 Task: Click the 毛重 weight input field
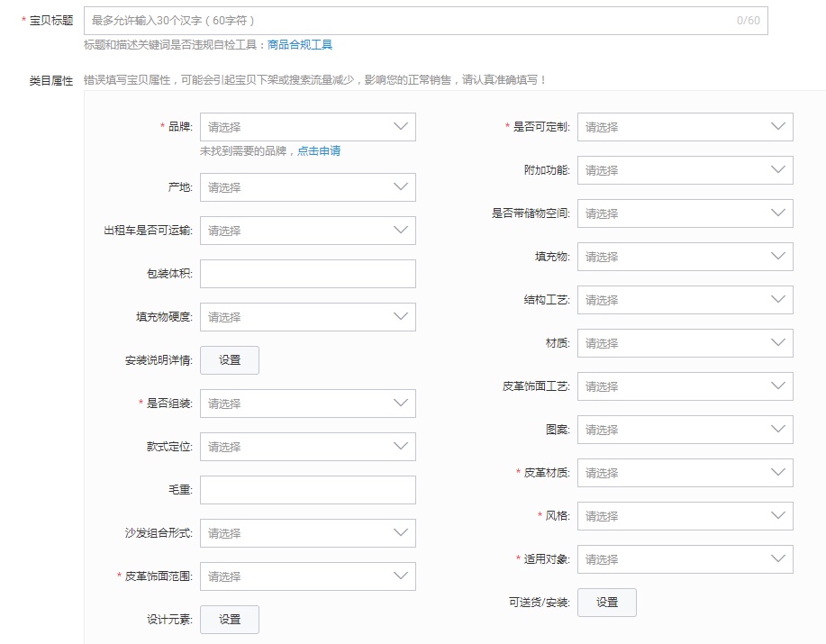[x=307, y=489]
